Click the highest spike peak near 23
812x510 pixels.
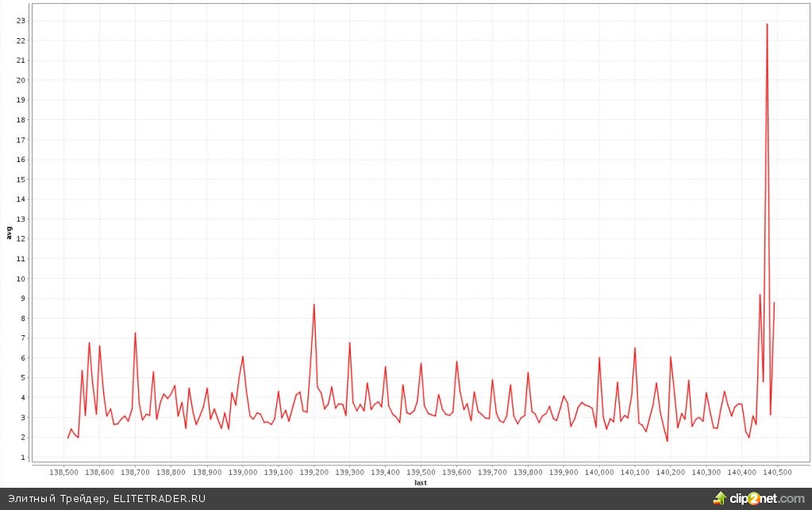pos(767,25)
